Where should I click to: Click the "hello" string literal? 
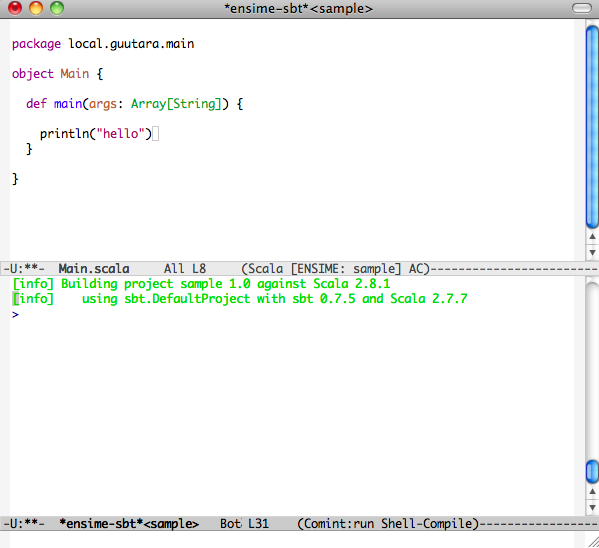[x=120, y=133]
